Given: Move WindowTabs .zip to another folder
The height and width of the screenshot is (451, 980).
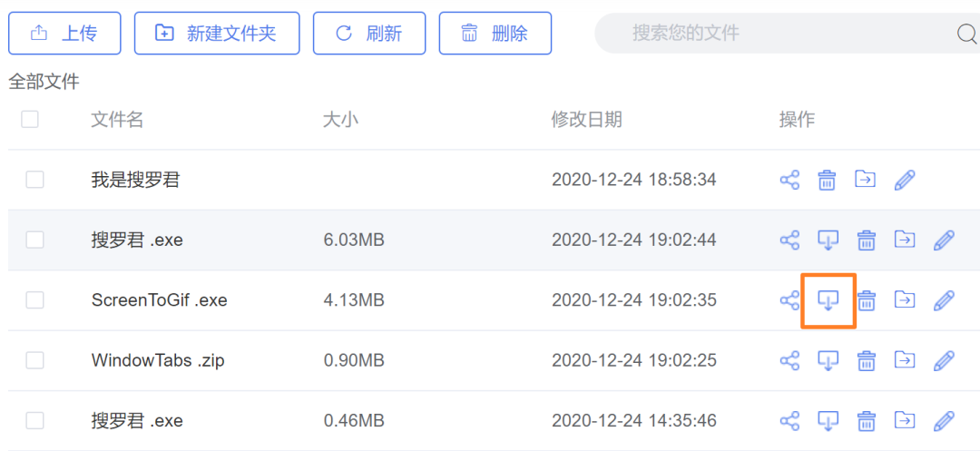Looking at the screenshot, I should tap(905, 359).
